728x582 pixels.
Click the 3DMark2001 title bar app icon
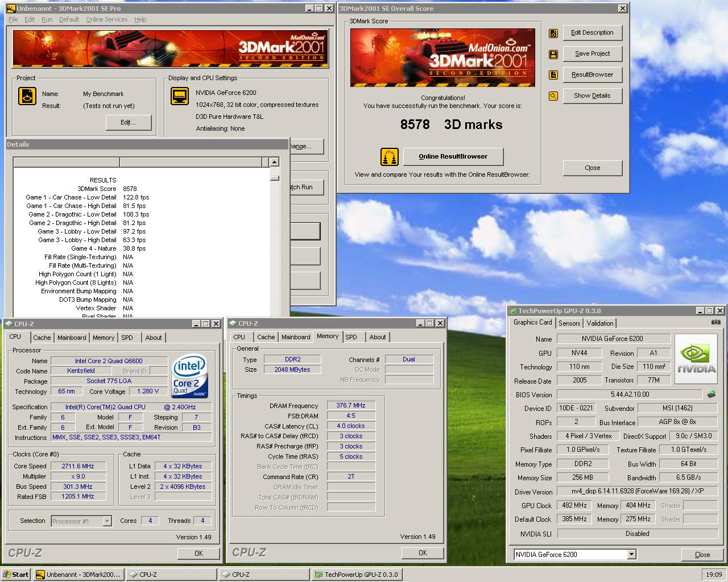(x=11, y=9)
